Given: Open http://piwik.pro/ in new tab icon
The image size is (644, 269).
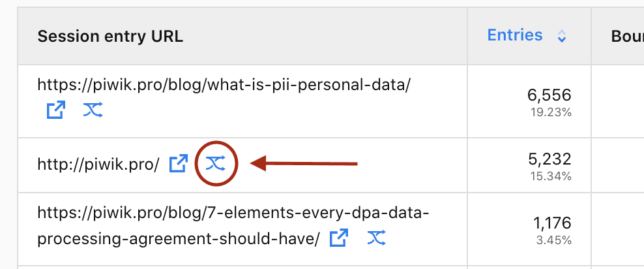Looking at the screenshot, I should pyautogui.click(x=178, y=164).
